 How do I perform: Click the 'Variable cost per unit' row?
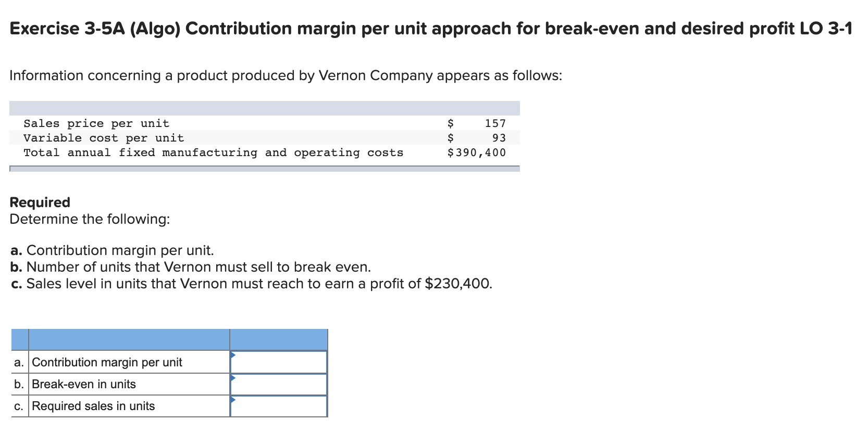(x=103, y=138)
